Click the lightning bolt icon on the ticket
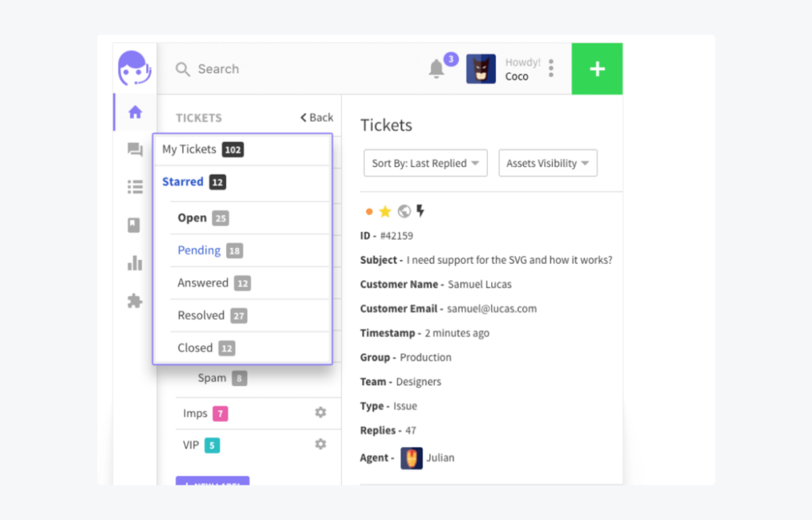Image resolution: width=812 pixels, height=520 pixels. (x=420, y=211)
